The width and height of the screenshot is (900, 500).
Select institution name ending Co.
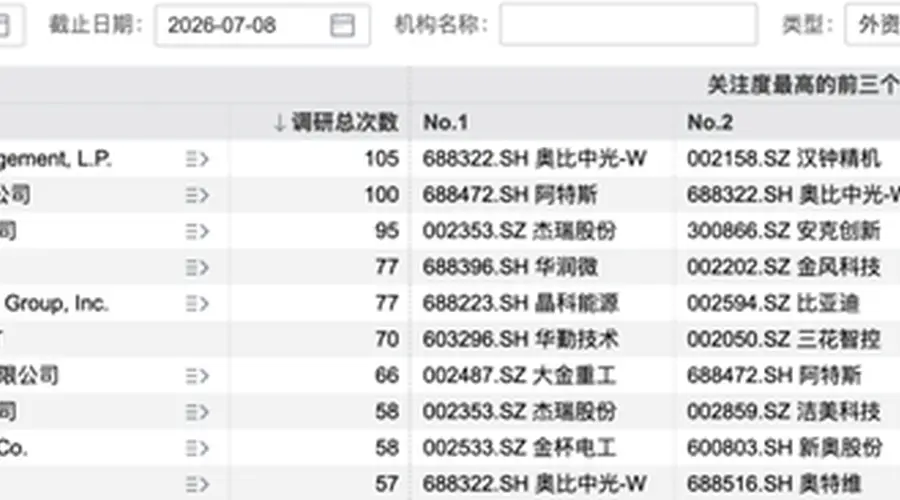(x=14, y=448)
